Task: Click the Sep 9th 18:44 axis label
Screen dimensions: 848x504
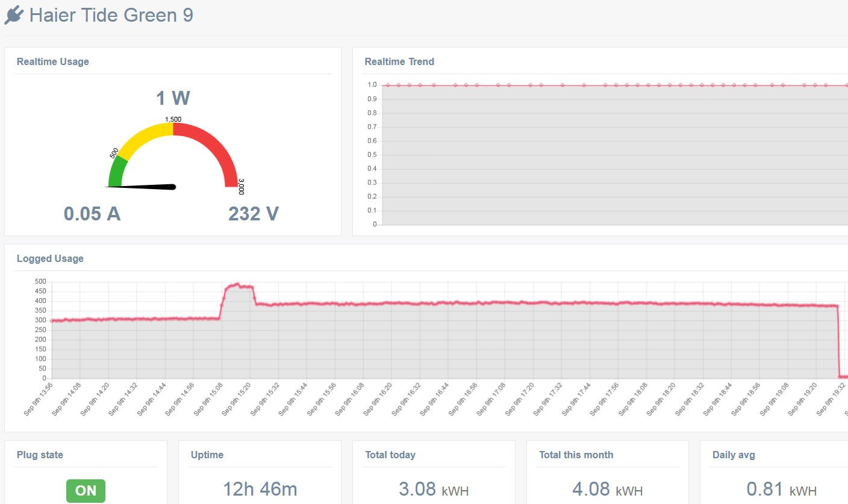Action: click(x=719, y=400)
